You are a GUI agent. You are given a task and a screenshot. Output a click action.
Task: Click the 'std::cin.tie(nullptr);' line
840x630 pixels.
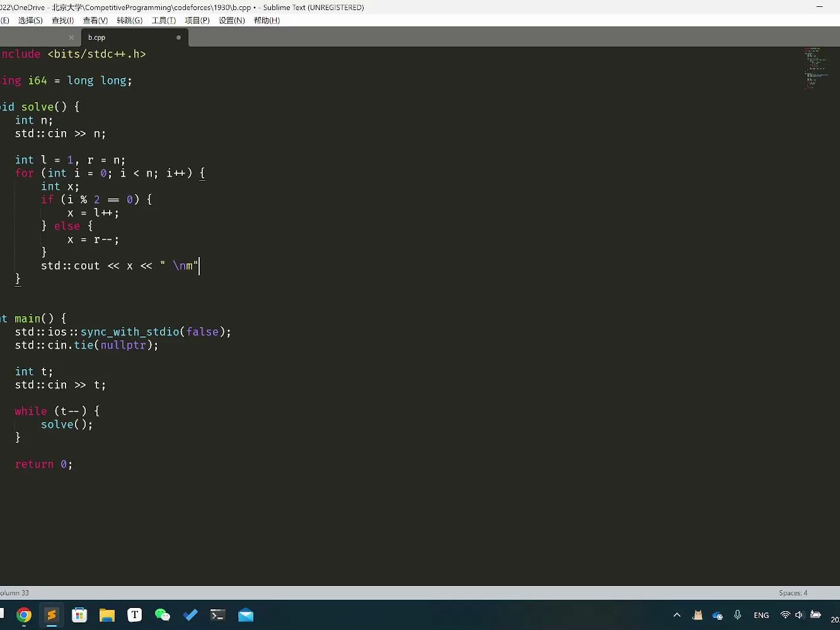click(87, 345)
